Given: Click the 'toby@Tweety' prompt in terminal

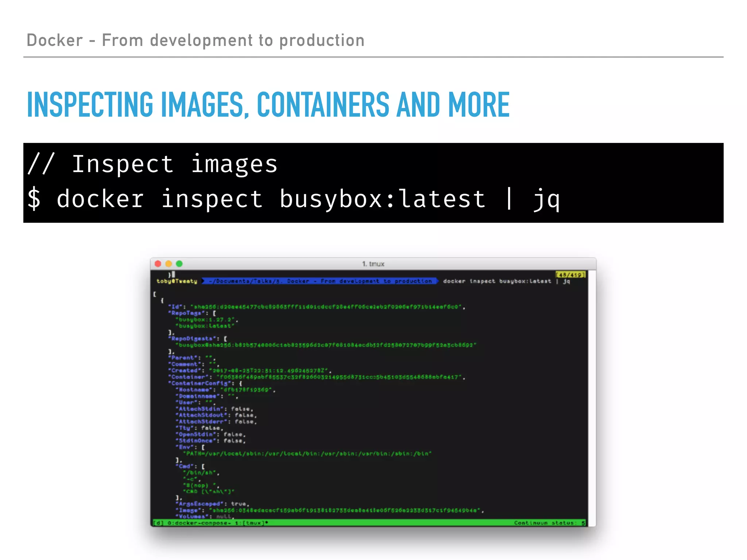Looking at the screenshot, I should [177, 281].
